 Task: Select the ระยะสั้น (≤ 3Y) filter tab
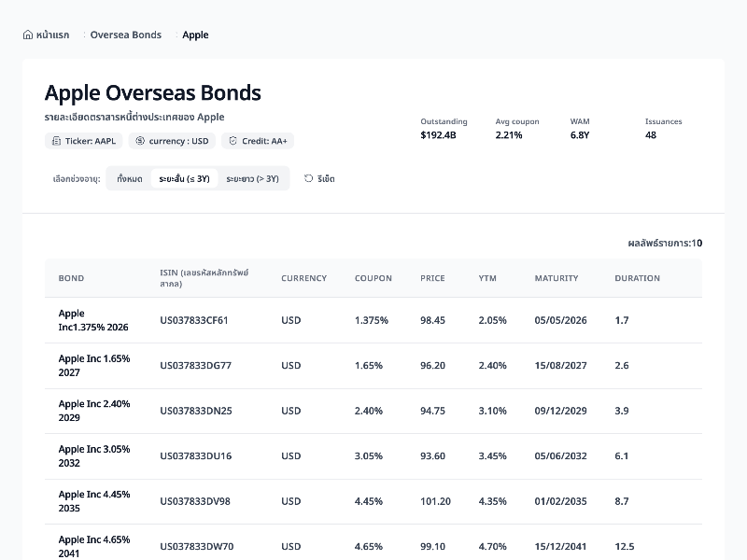pyautogui.click(x=184, y=178)
